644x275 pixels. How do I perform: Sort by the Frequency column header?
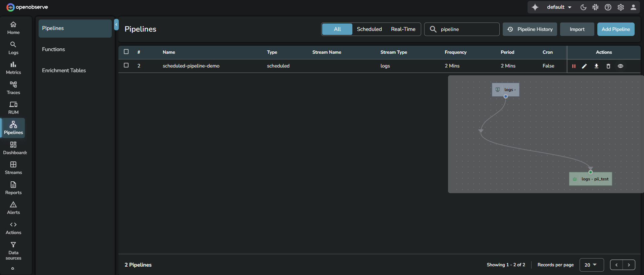click(455, 52)
